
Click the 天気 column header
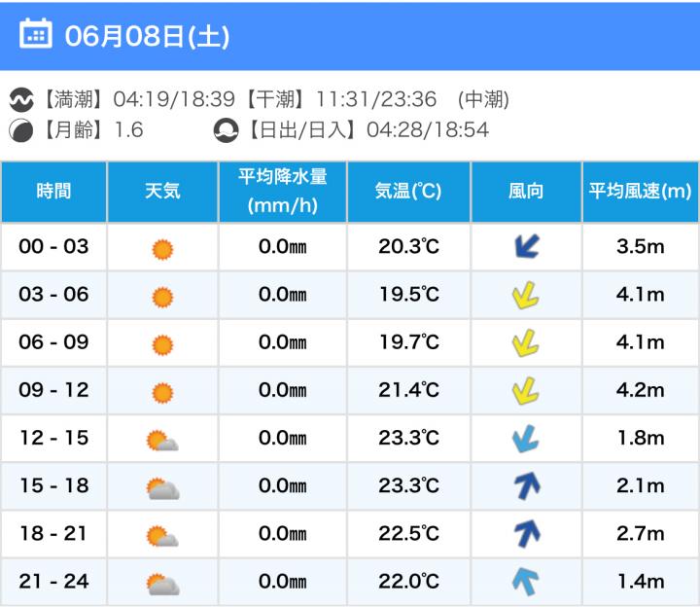pos(162,192)
